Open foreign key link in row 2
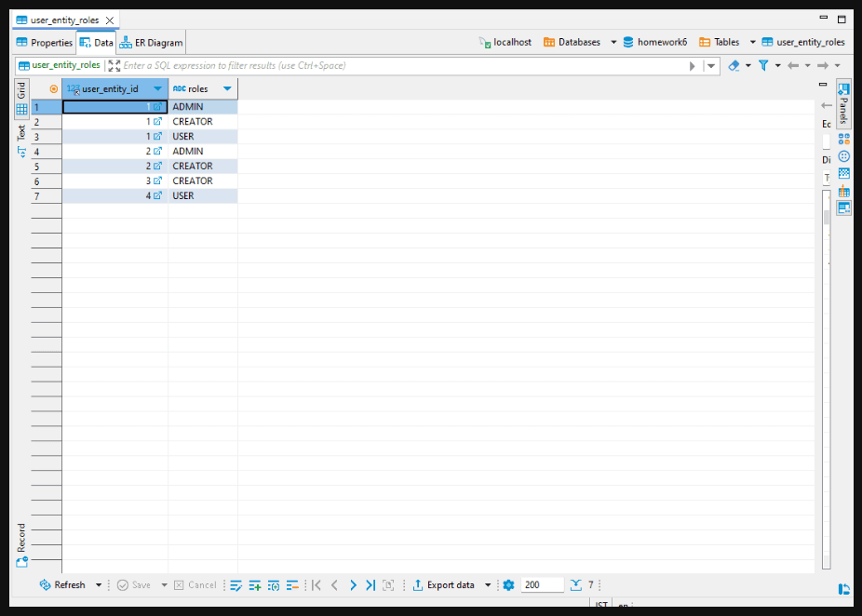The height and width of the screenshot is (616, 862). click(x=157, y=122)
